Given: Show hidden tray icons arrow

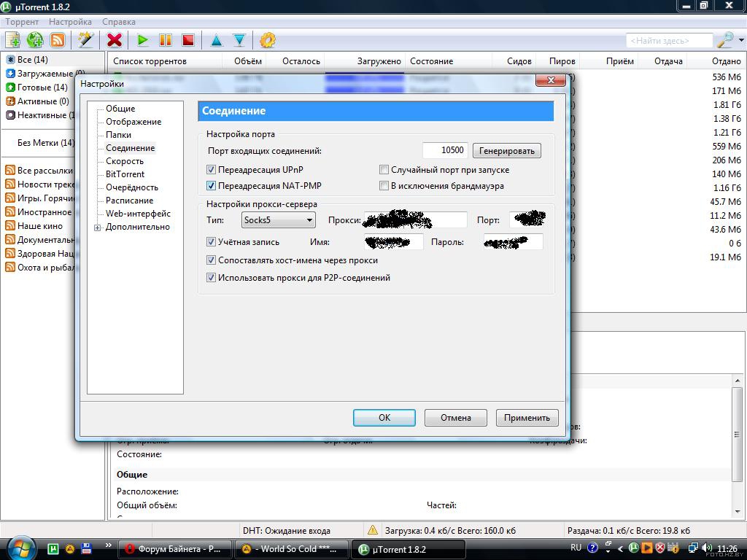Looking at the screenshot, I should coord(620,548).
